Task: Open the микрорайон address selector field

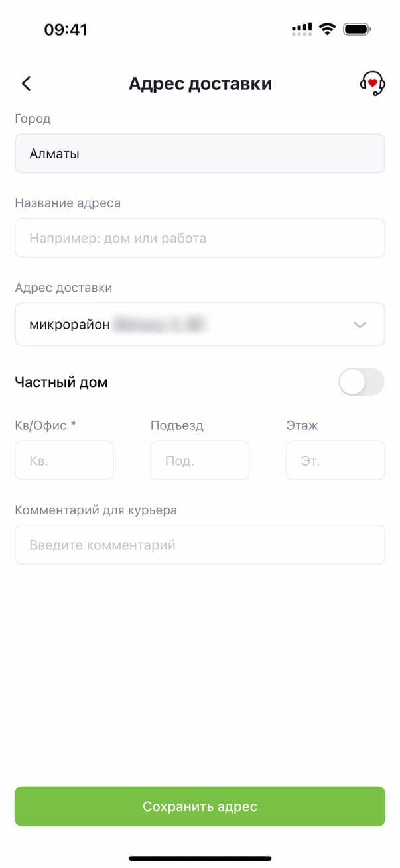Action: (x=186, y=325)
